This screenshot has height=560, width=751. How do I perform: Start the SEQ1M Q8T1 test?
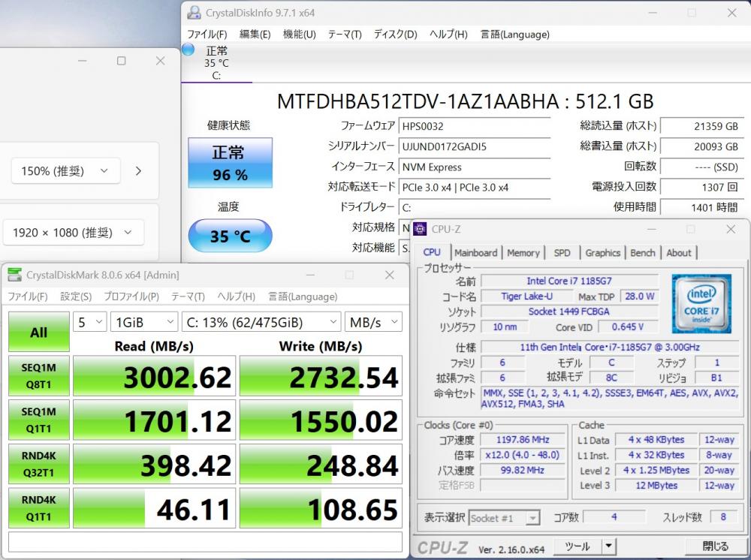38,376
